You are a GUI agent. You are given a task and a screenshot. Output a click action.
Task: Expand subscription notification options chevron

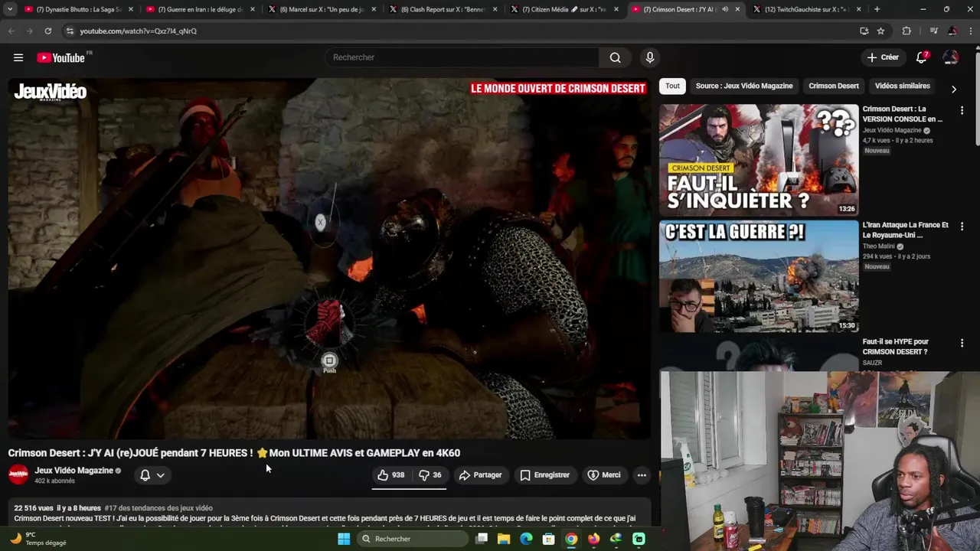[160, 475]
